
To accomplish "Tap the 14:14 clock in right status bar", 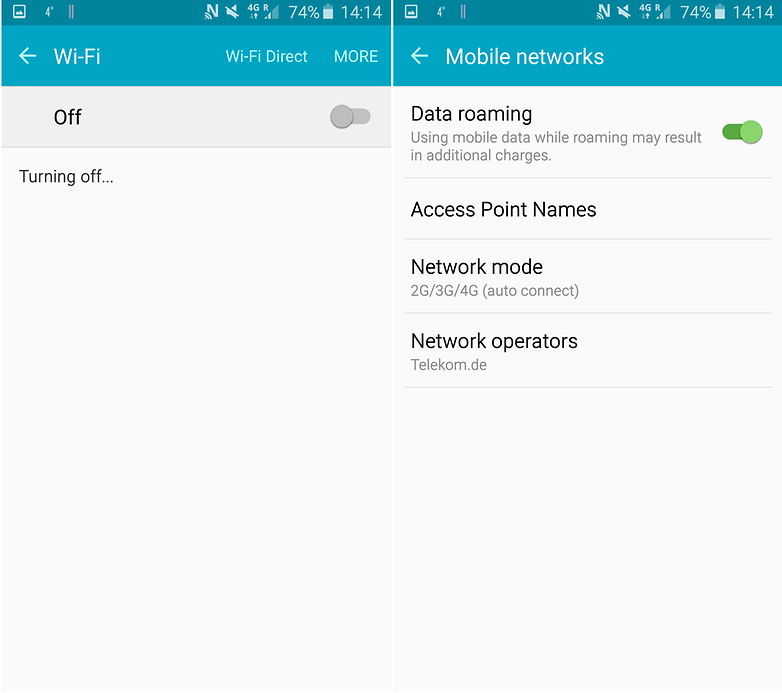I will coord(753,12).
